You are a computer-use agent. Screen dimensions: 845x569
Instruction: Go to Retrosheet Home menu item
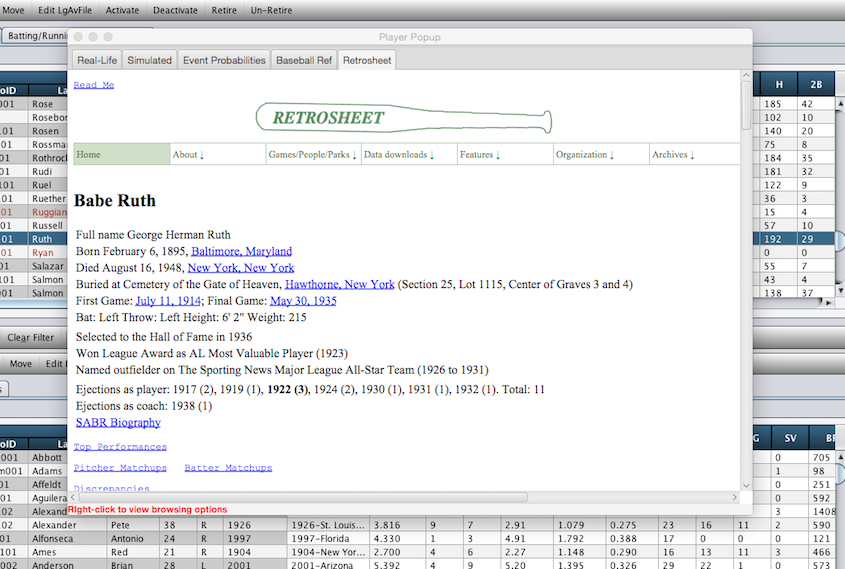point(122,154)
